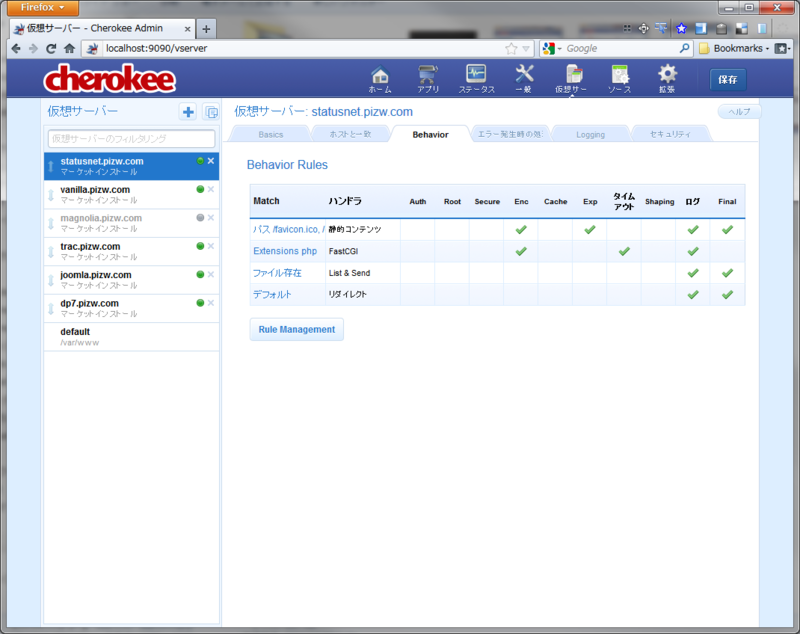The width and height of the screenshot is (800, 634).
Task: Click the List & Send handler cell
Action: (x=363, y=273)
